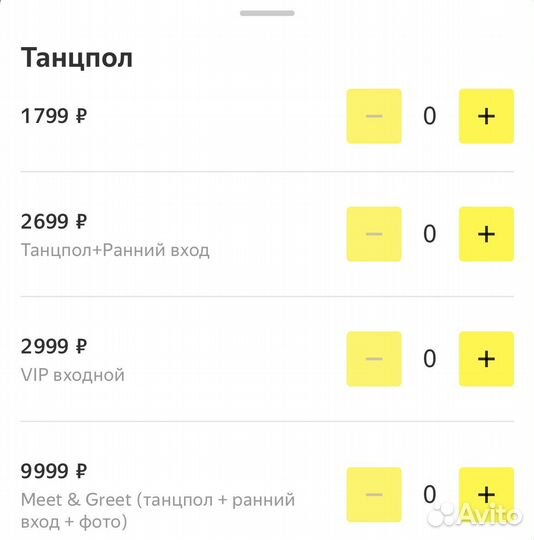Select the VIP входной label
Image resolution: width=534 pixels, height=540 pixels.
pos(73,375)
